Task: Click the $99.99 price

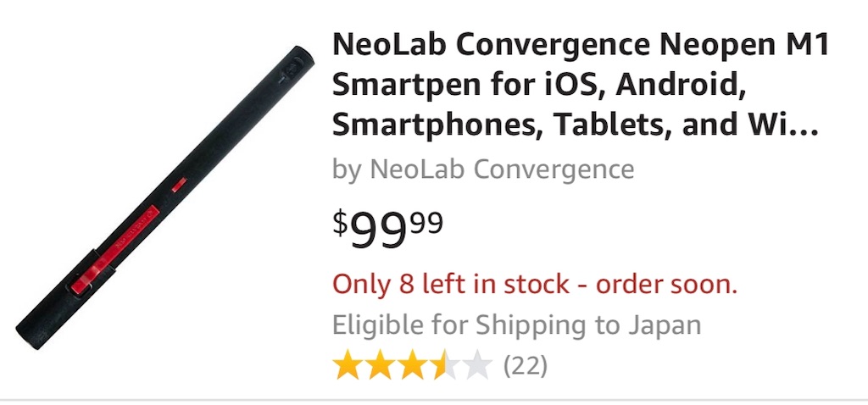Action: click(x=387, y=229)
